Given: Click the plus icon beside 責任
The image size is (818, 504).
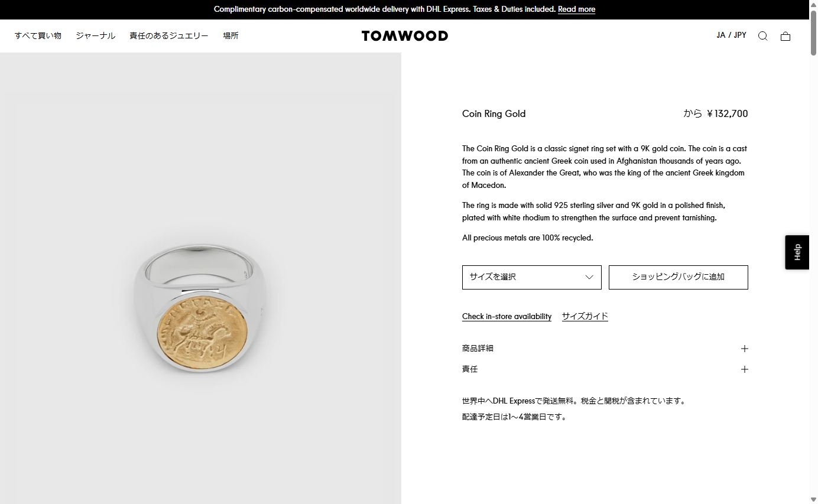Looking at the screenshot, I should pos(744,369).
